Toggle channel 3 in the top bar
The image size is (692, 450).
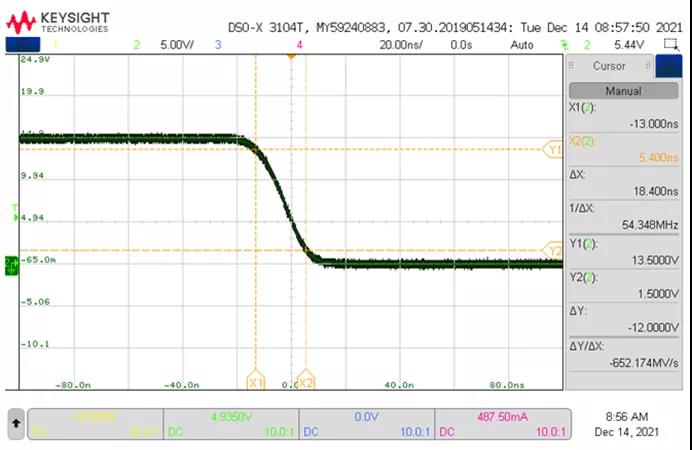point(218,45)
